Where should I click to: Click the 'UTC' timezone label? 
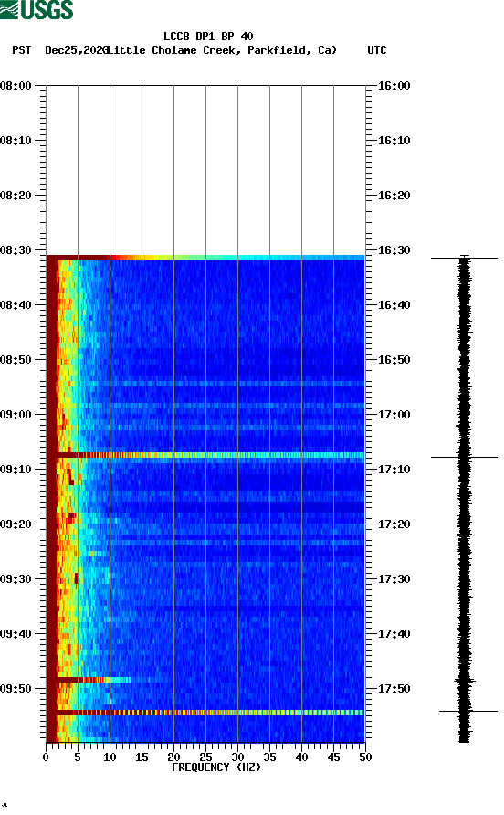(377, 50)
